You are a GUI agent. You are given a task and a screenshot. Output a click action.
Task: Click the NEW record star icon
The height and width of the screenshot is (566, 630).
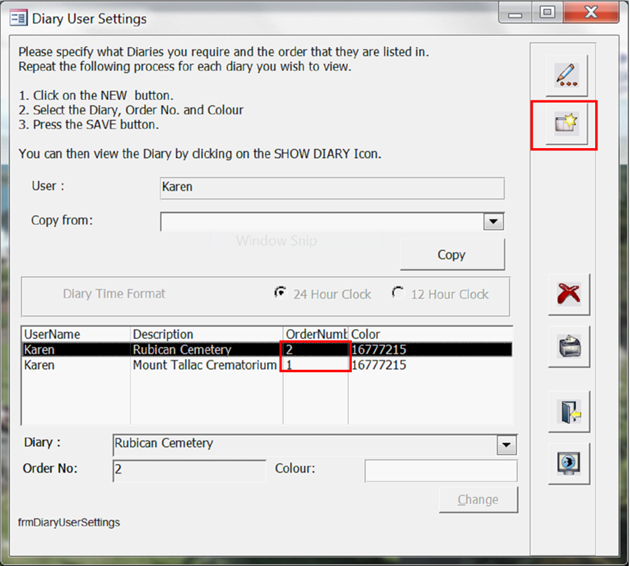pos(567,124)
